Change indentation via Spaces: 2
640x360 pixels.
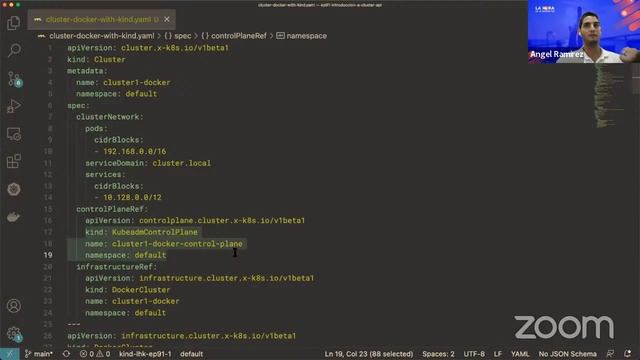click(x=438, y=354)
